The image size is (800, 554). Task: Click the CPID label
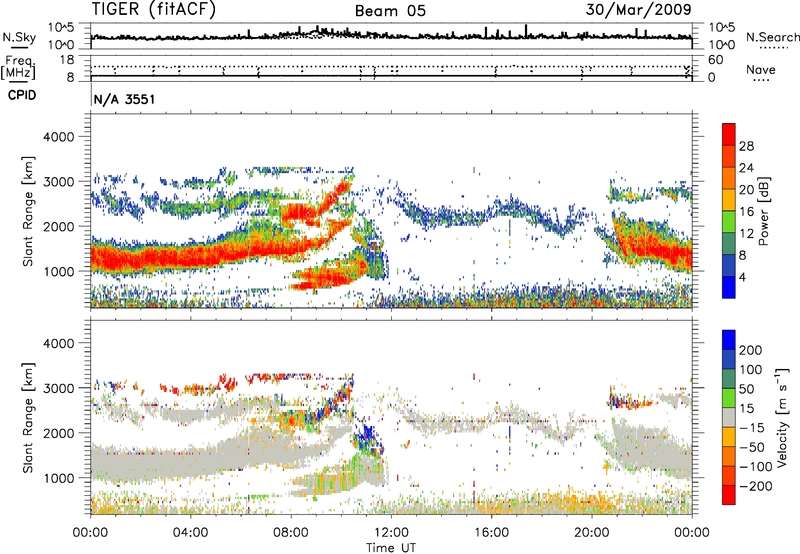click(22, 95)
